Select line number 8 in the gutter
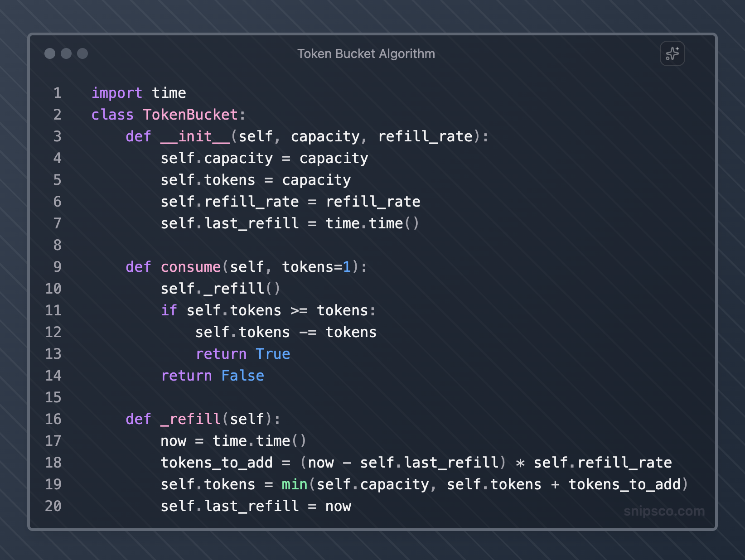The width and height of the screenshot is (745, 560). pos(57,245)
